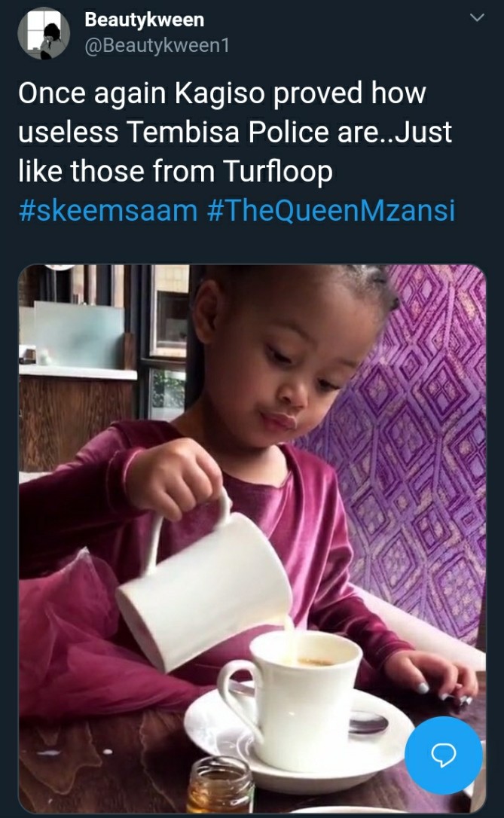
Task: Click the Beautykween display name
Action: coord(144,20)
